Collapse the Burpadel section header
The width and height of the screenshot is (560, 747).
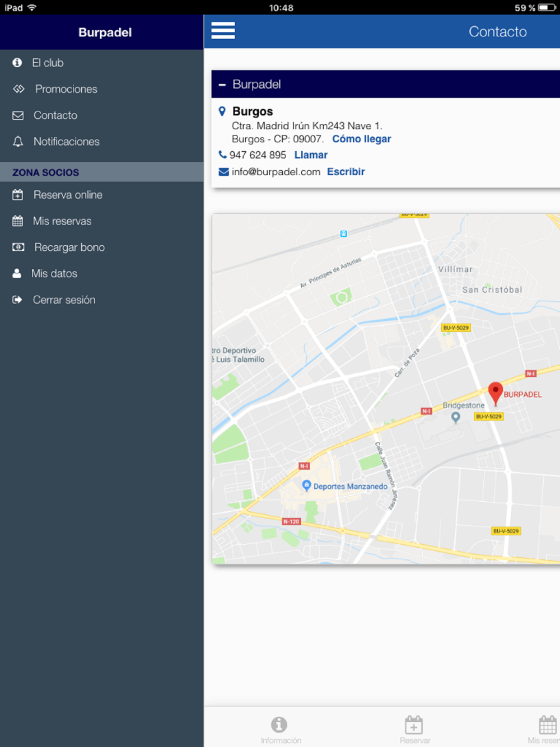386,84
